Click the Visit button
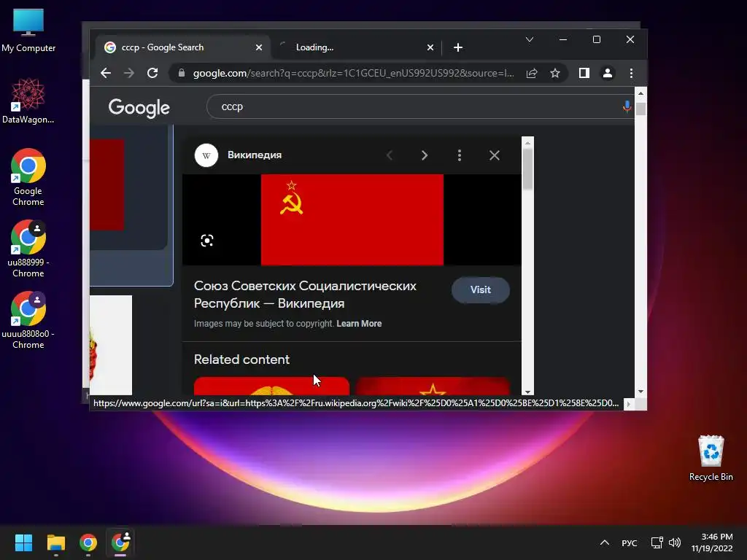 (x=480, y=289)
